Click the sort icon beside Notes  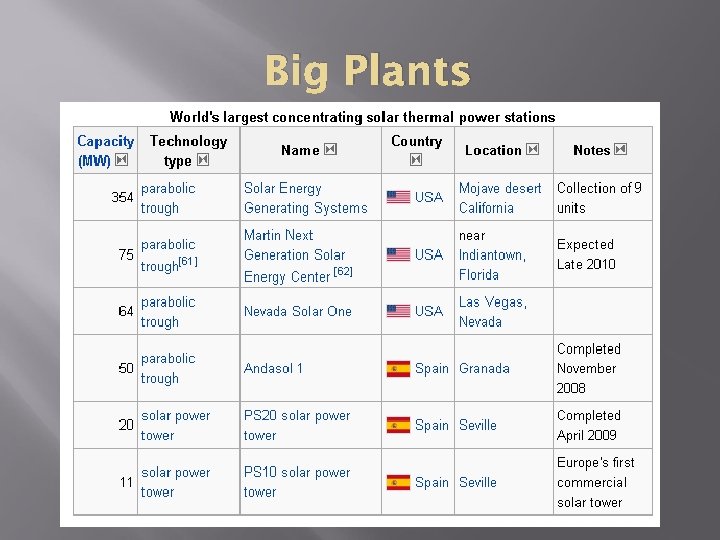[x=621, y=149]
